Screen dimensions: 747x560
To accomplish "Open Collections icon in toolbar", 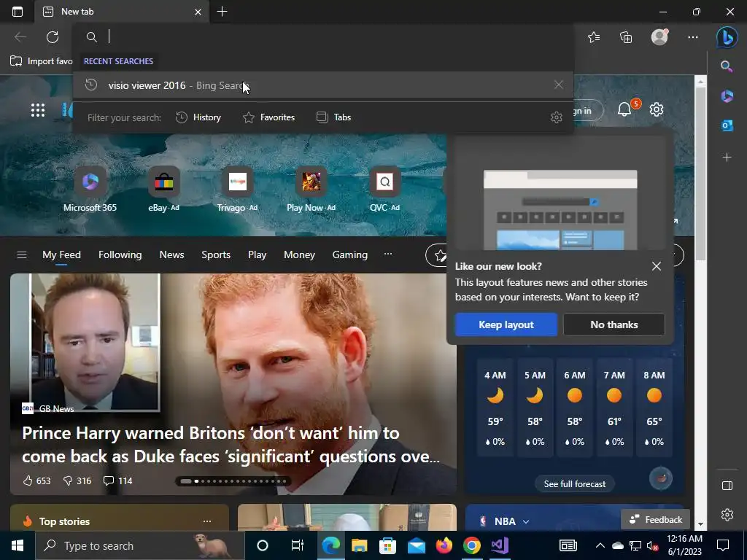I will click(x=626, y=36).
